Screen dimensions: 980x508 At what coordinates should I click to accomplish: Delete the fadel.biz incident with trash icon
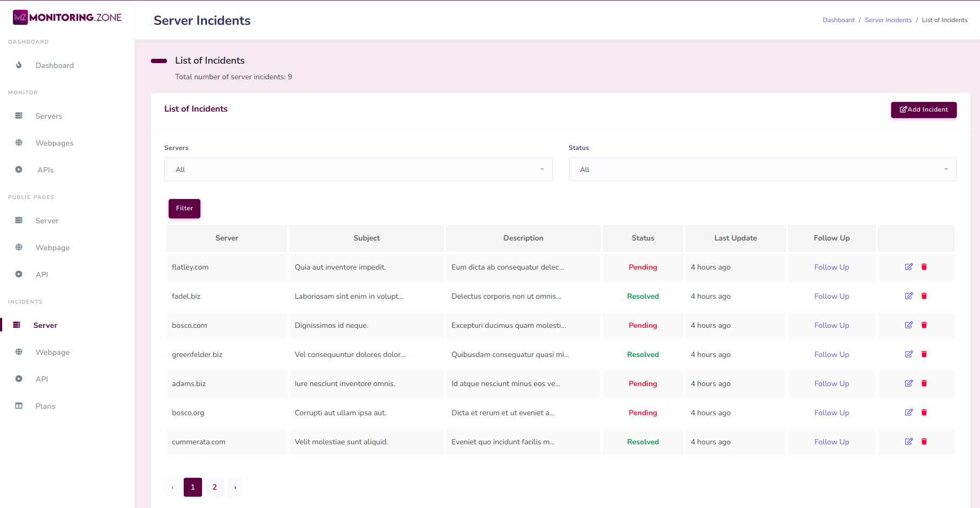pyautogui.click(x=924, y=296)
